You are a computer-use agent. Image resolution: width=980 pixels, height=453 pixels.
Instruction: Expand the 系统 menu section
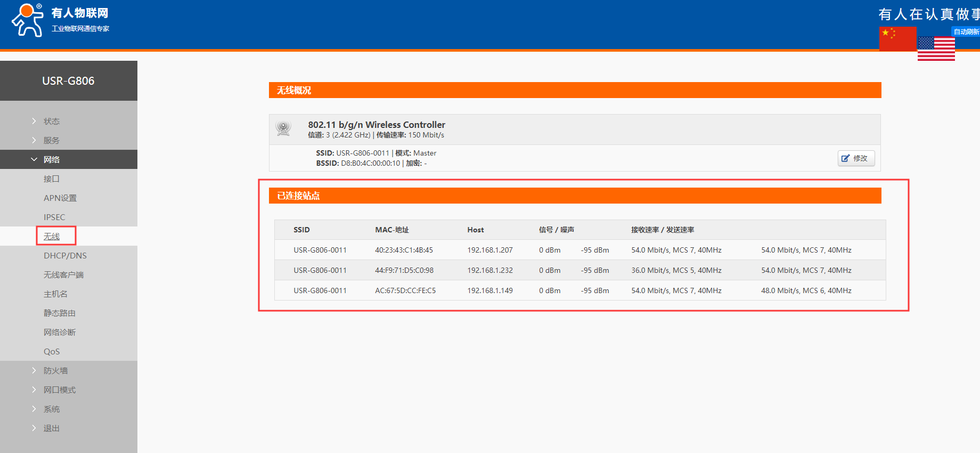(52, 409)
